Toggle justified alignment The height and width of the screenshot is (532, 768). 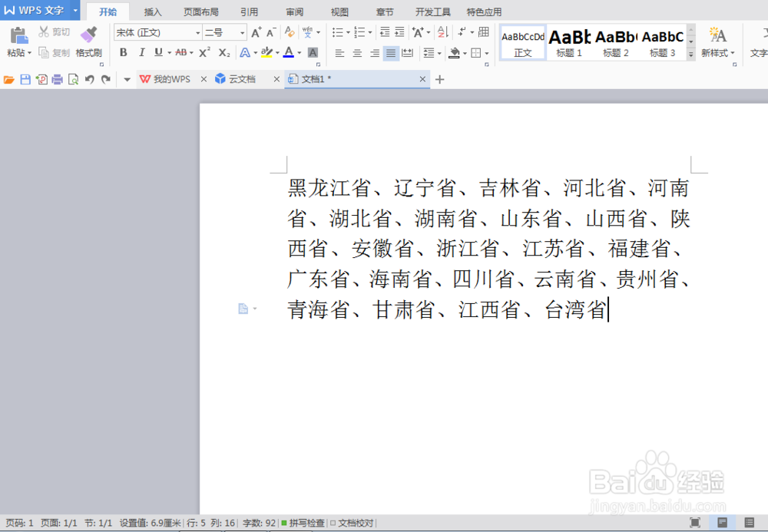(x=390, y=53)
